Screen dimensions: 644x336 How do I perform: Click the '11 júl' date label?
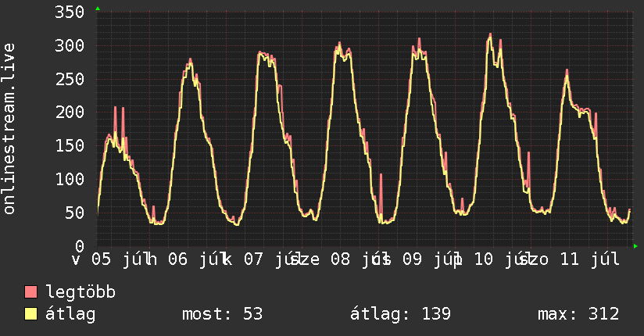[589, 259]
